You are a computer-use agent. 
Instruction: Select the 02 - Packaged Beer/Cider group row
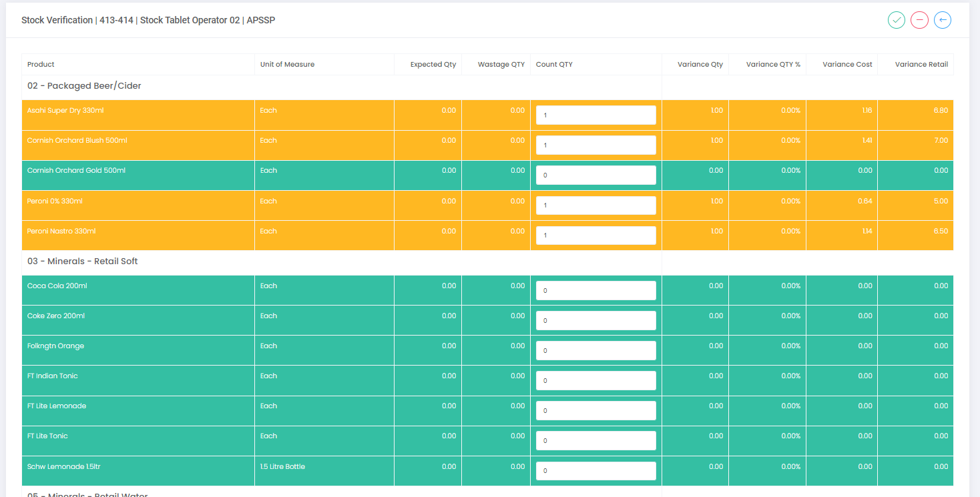84,86
